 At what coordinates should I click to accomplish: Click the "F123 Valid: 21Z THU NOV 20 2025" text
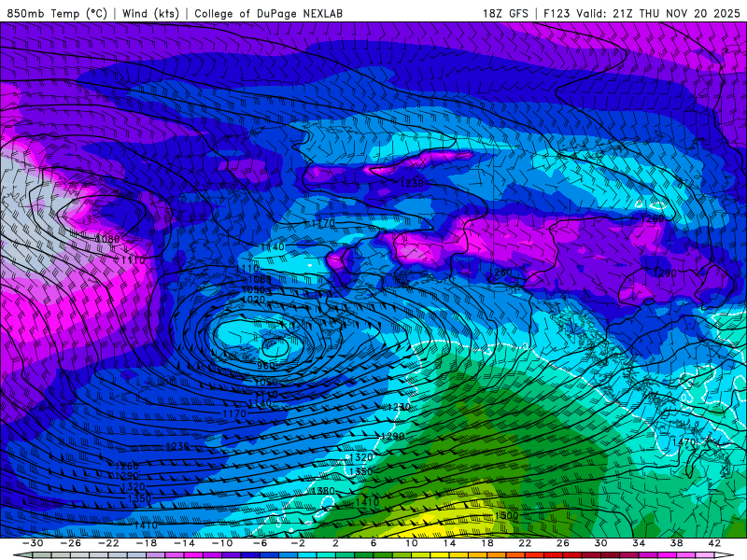pyautogui.click(x=641, y=13)
